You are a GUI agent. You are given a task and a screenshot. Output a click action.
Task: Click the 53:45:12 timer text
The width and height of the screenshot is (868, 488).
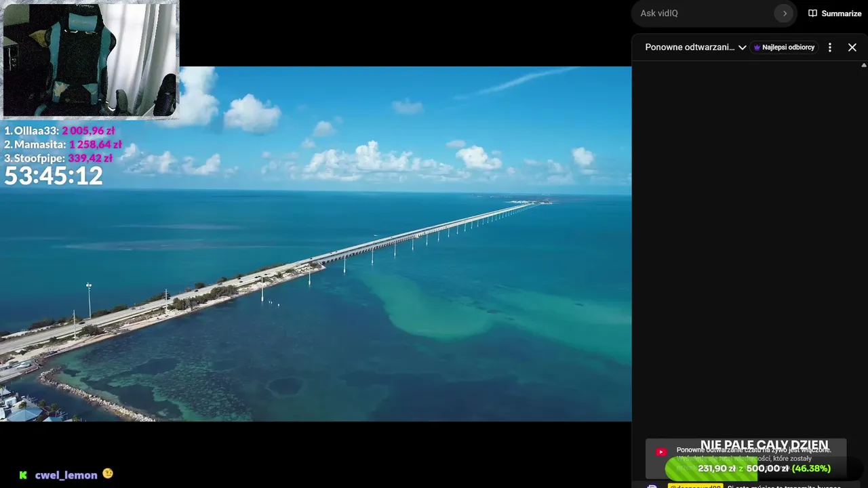point(54,176)
